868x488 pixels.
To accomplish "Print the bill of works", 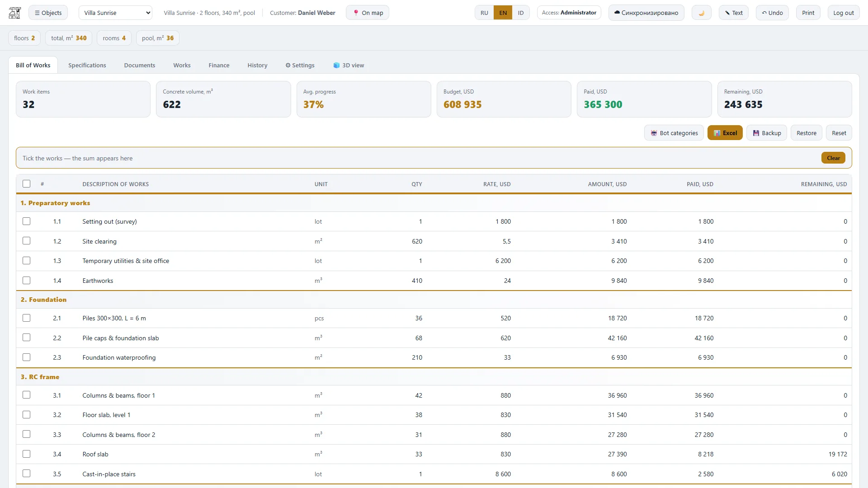I will (808, 13).
